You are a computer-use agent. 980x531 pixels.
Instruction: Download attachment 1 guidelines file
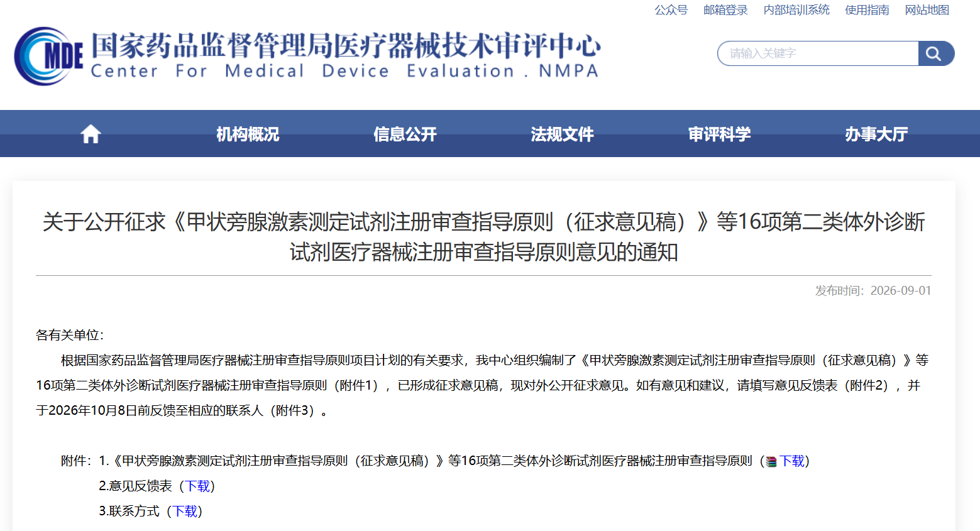(x=792, y=461)
